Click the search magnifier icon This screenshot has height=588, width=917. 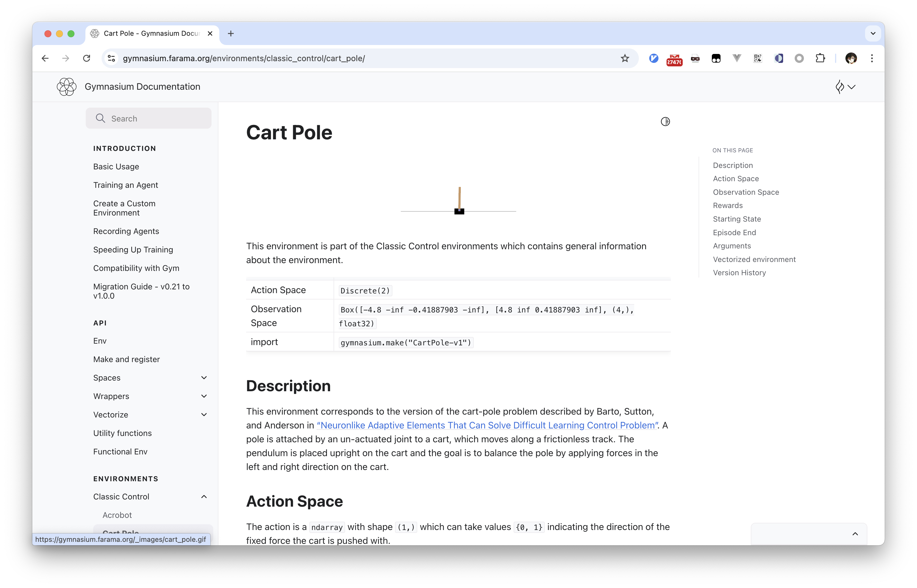100,118
